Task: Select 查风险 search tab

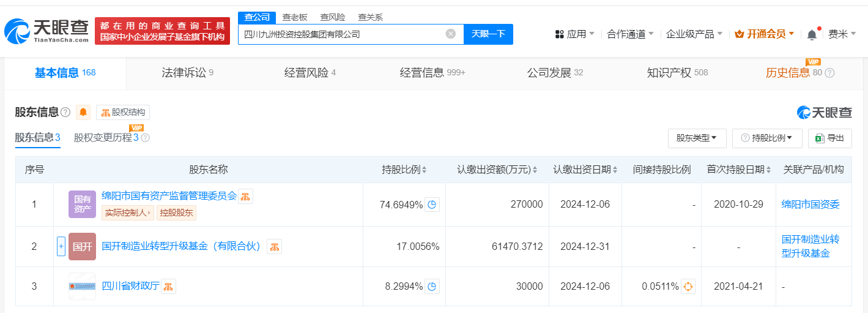Action: [332, 17]
